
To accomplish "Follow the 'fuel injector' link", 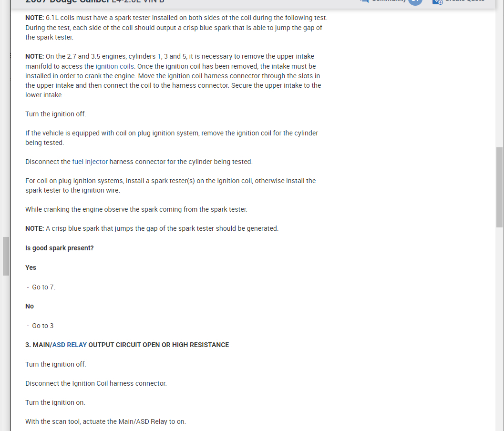I will point(90,162).
